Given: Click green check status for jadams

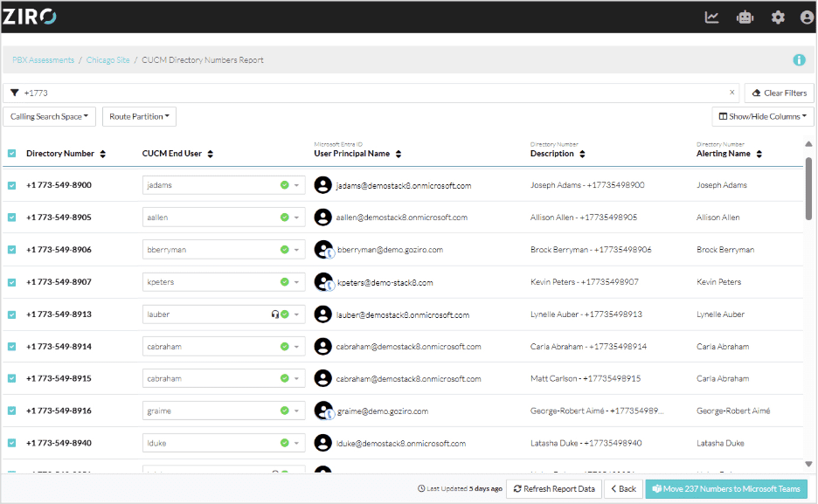Looking at the screenshot, I should click(284, 185).
